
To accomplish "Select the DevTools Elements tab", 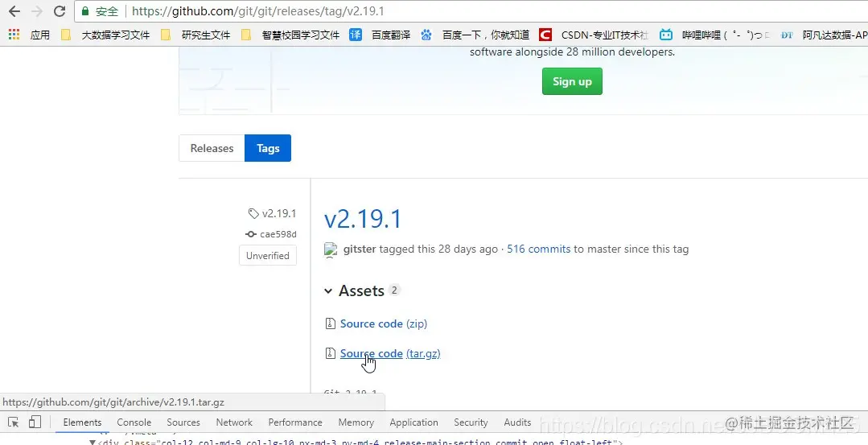I will coord(83,422).
